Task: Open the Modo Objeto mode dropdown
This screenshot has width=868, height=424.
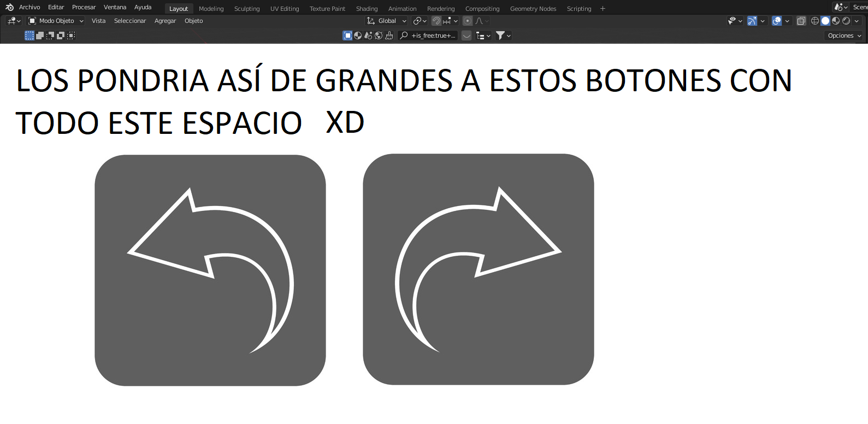Action: pyautogui.click(x=56, y=21)
